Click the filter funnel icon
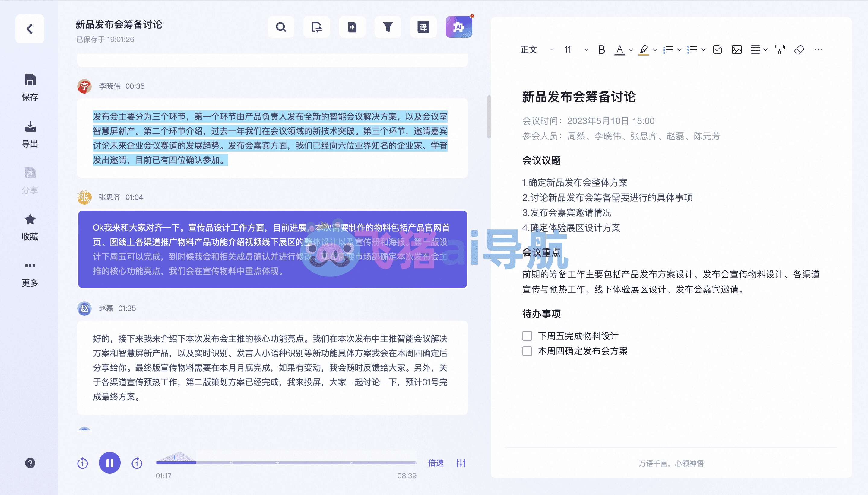 [x=388, y=27]
